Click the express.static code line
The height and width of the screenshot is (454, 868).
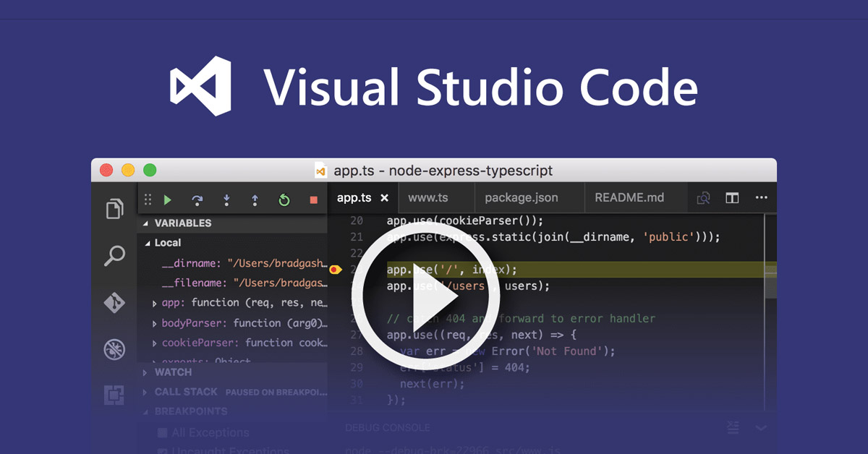coord(553,237)
